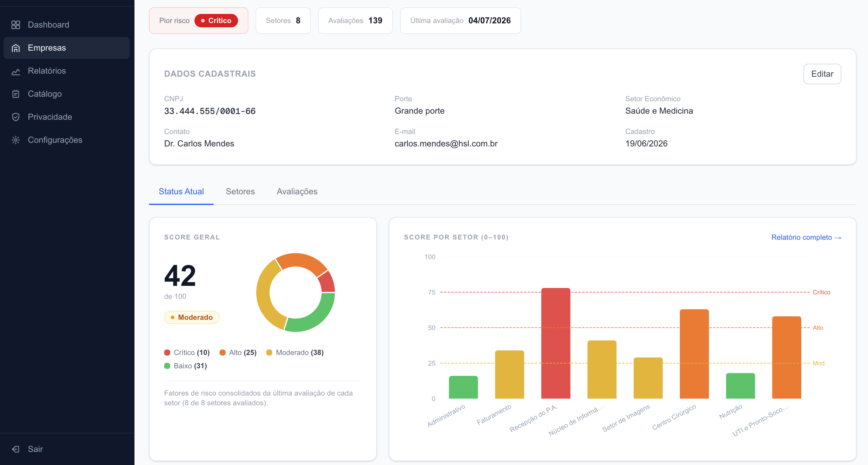Click the Última avaliação date card
868x465 pixels.
(x=460, y=21)
